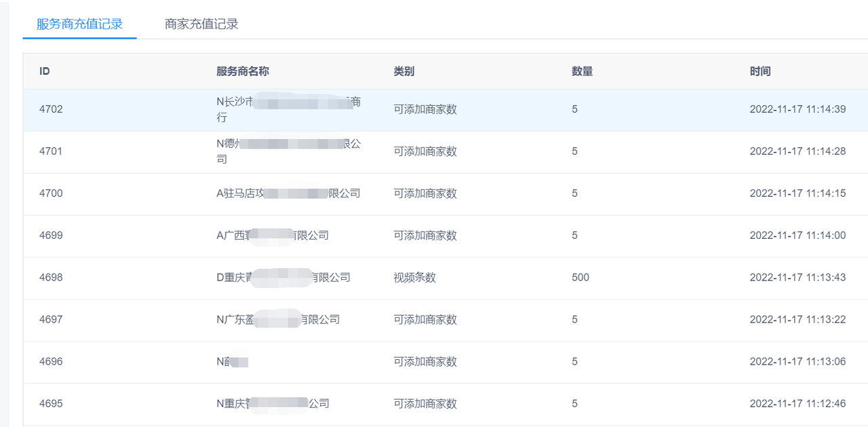This screenshot has width=868, height=427.
Task: Click the timestamp 2022-11-17 11:14:39
Action: tap(797, 109)
